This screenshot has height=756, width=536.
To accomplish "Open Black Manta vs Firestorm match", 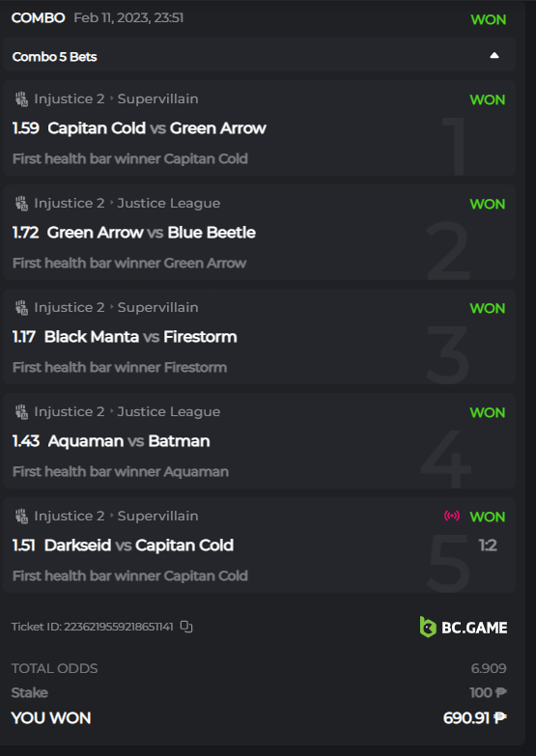I will [x=140, y=337].
